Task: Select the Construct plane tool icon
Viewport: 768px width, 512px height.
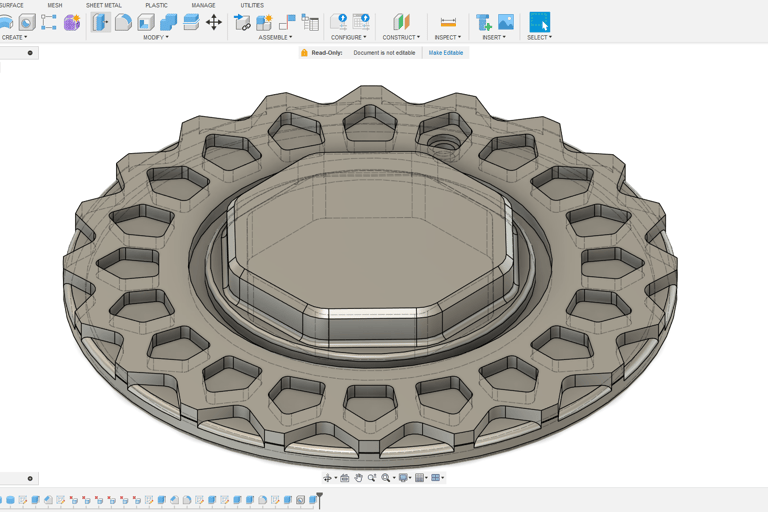Action: tap(401, 22)
